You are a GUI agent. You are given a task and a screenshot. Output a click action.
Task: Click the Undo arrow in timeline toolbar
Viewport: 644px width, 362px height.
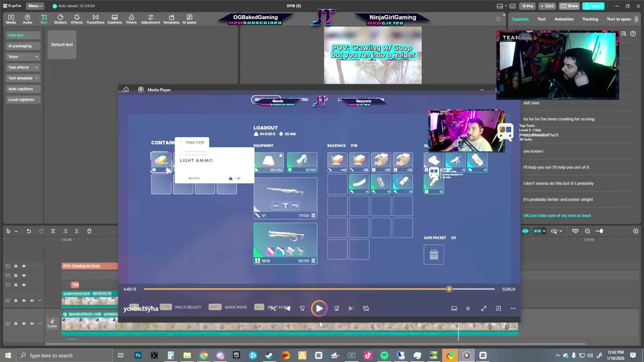point(29,231)
